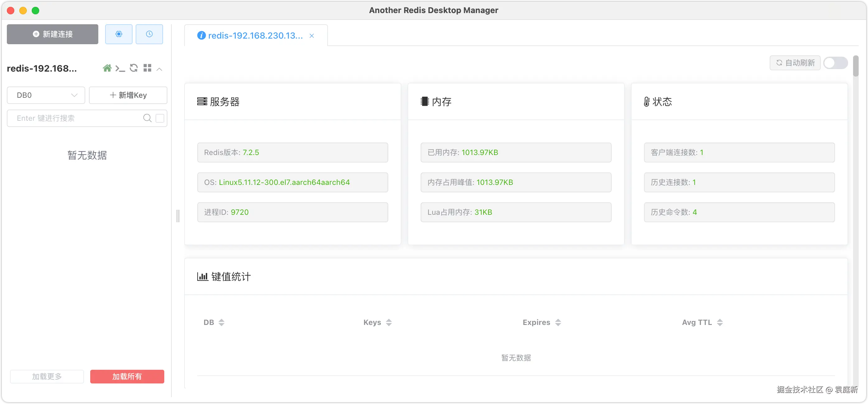Click the settings gear icon button
868x404 pixels.
[x=119, y=34]
